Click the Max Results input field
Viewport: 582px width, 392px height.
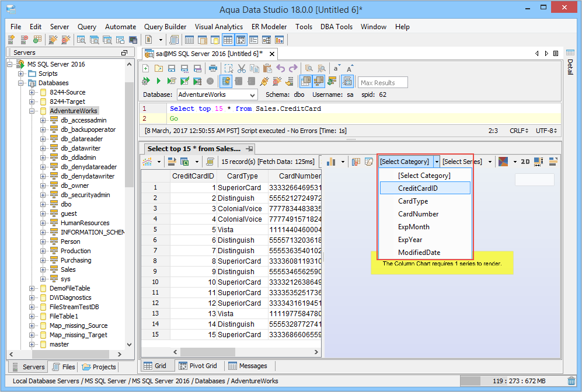click(383, 83)
